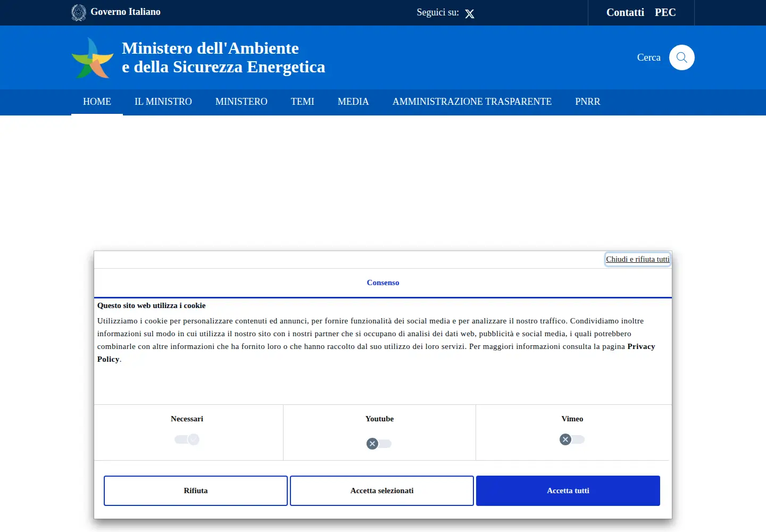Click the search magnifier icon
Screen dimensions: 766x532
point(682,57)
